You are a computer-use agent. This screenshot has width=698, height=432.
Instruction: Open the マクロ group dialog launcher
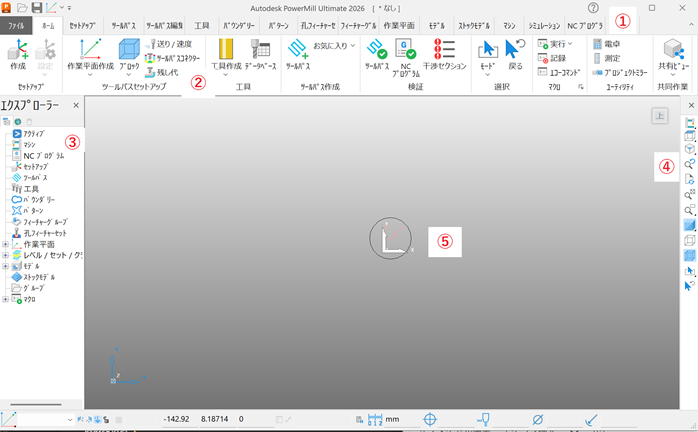coord(581,87)
